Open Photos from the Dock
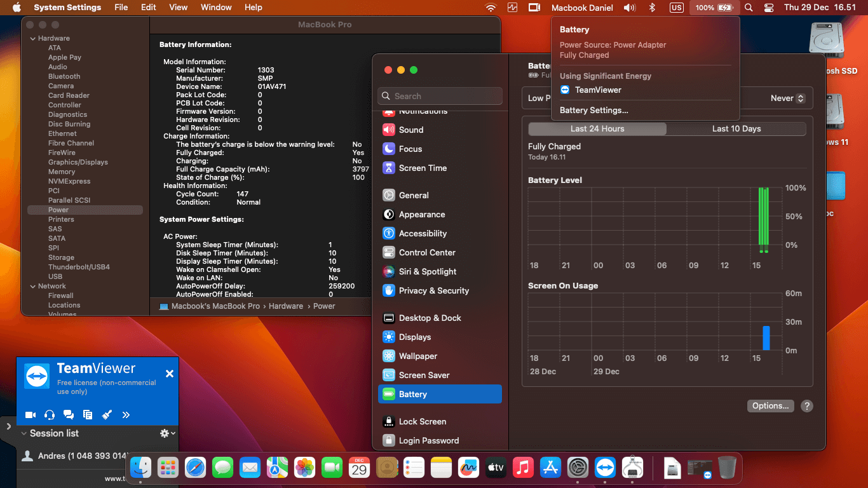The width and height of the screenshot is (868, 488). [x=304, y=468]
